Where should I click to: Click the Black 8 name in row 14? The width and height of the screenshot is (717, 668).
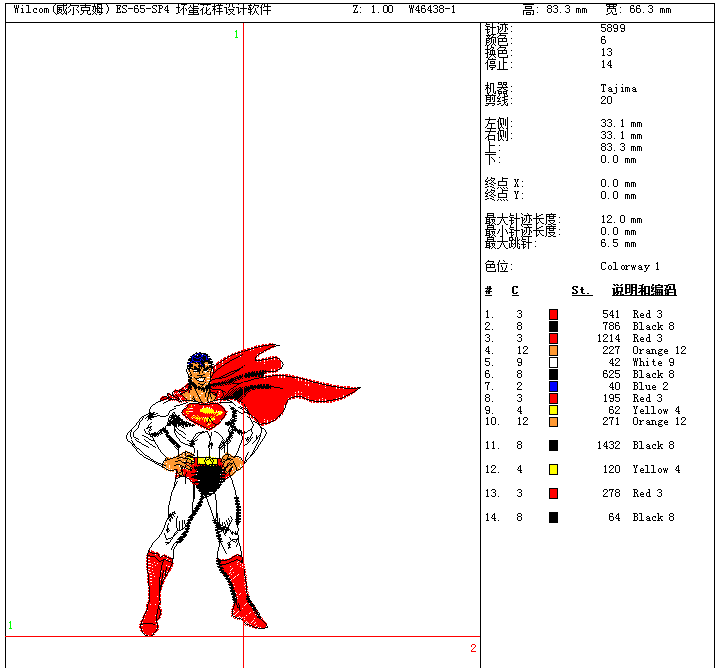653,518
